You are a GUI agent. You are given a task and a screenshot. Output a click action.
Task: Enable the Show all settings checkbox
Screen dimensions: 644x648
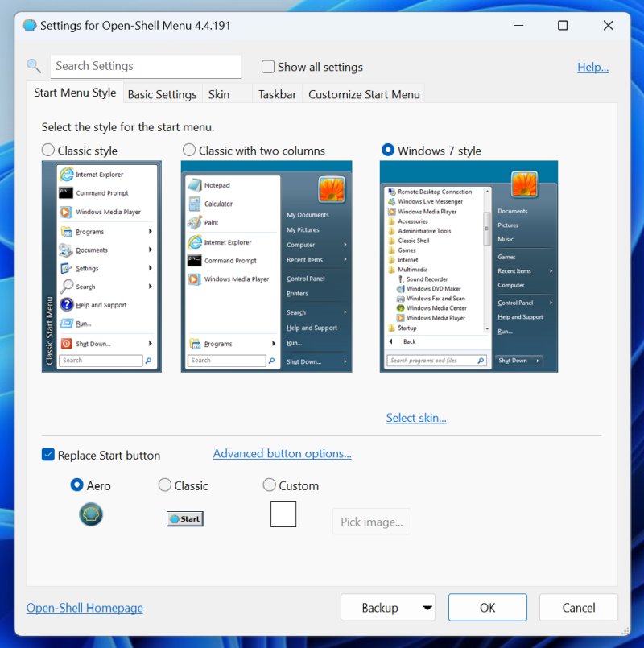pos(268,67)
